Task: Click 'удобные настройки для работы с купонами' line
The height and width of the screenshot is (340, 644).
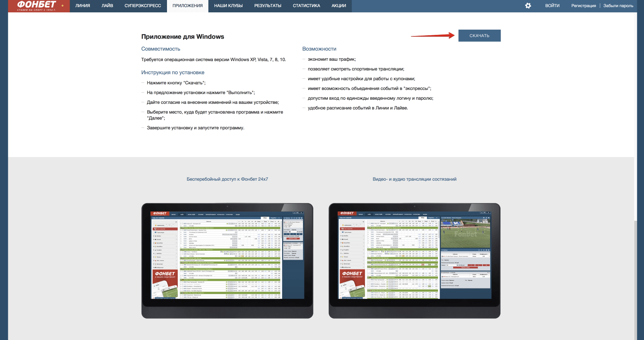Action: tap(361, 79)
